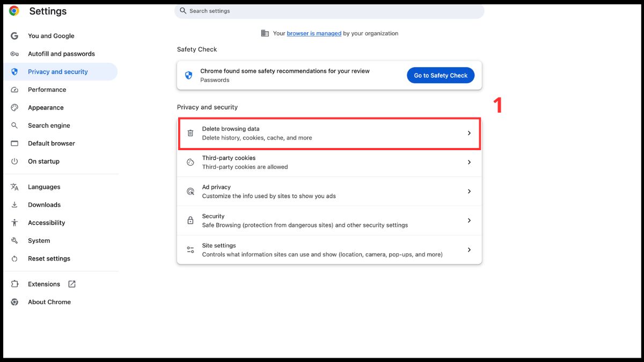
Task: Click the Ad privacy target icon
Action: 190,191
